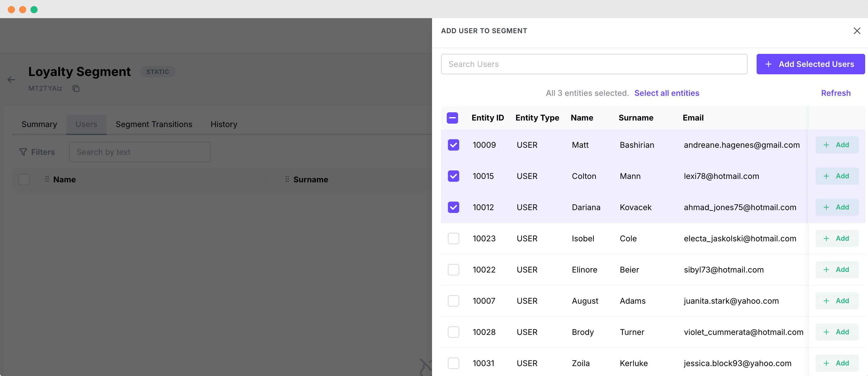Image resolution: width=868 pixels, height=376 pixels.
Task: Open the History tab
Action: coord(224,124)
